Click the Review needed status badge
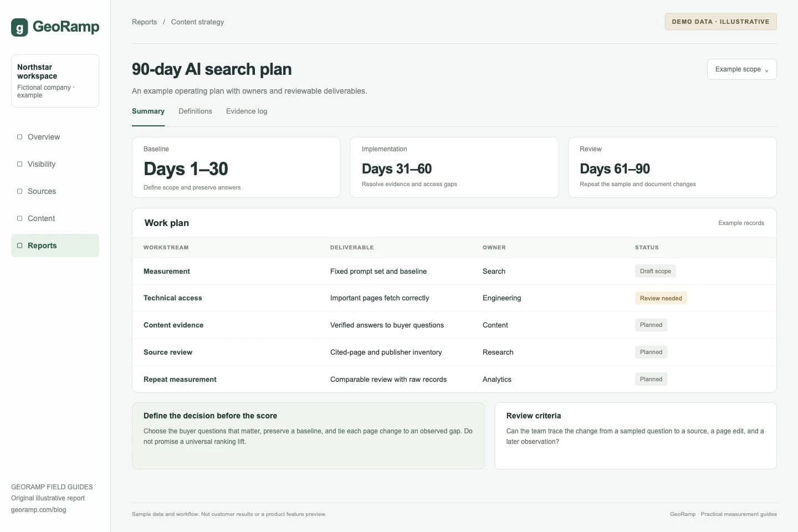 [x=661, y=298]
